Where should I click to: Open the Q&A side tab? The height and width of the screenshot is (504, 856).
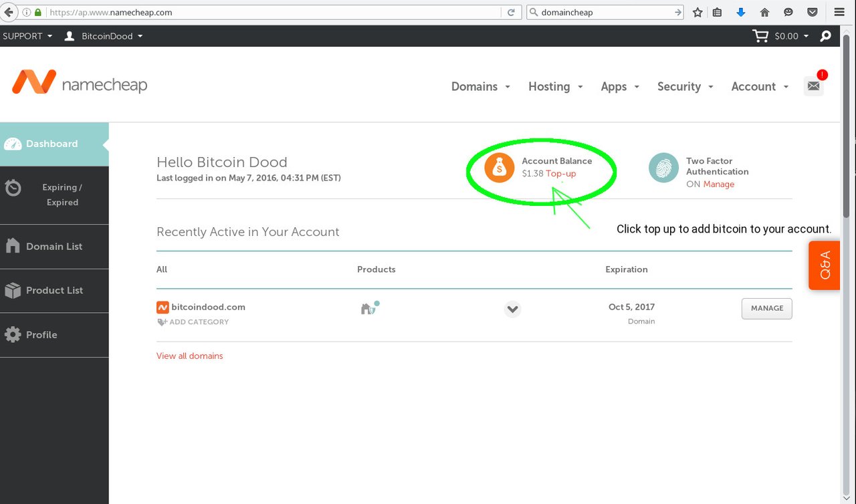pyautogui.click(x=824, y=265)
